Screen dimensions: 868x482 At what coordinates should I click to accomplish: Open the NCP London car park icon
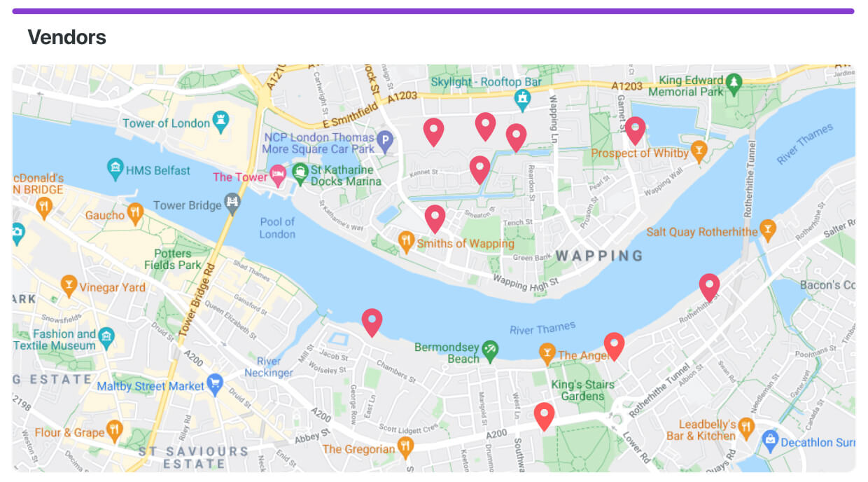(385, 142)
